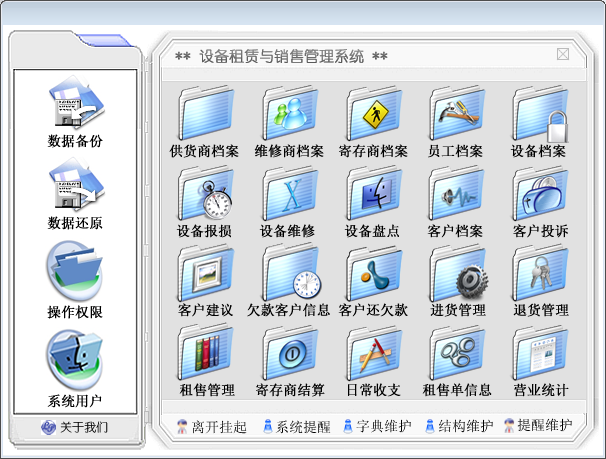Click the 关于我们 about button
The image size is (606, 459).
click(x=75, y=427)
